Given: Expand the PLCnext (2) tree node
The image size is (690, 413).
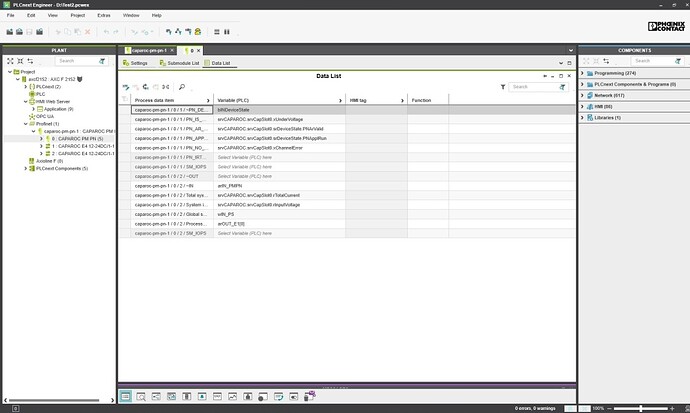Looking at the screenshot, I should point(26,87).
